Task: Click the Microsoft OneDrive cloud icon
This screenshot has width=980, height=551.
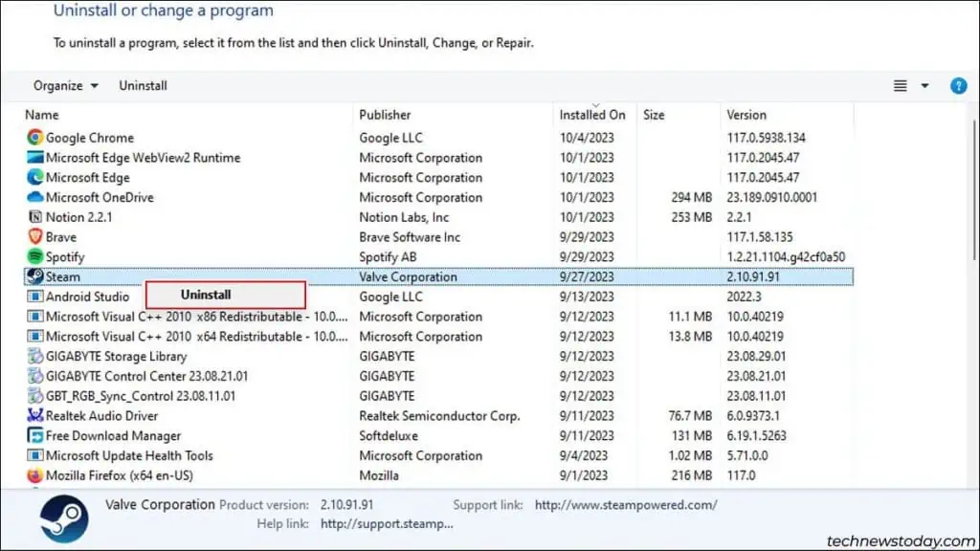Action: click(35, 197)
